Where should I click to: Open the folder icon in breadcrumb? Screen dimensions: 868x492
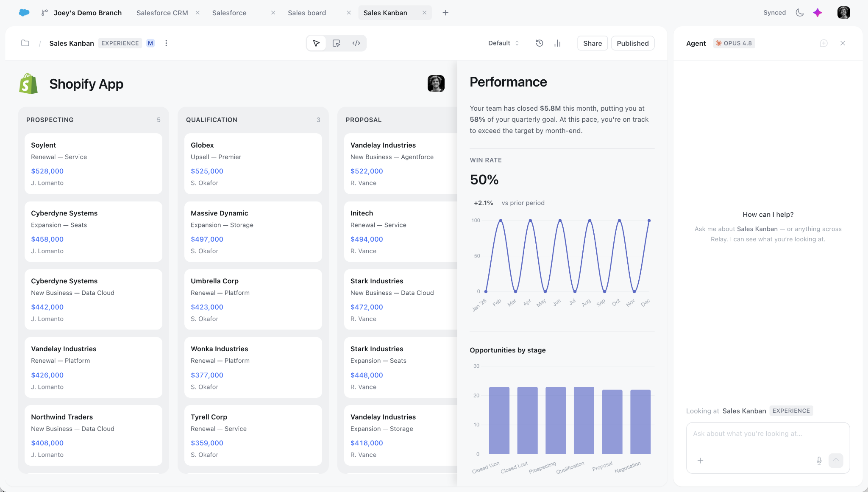(25, 43)
